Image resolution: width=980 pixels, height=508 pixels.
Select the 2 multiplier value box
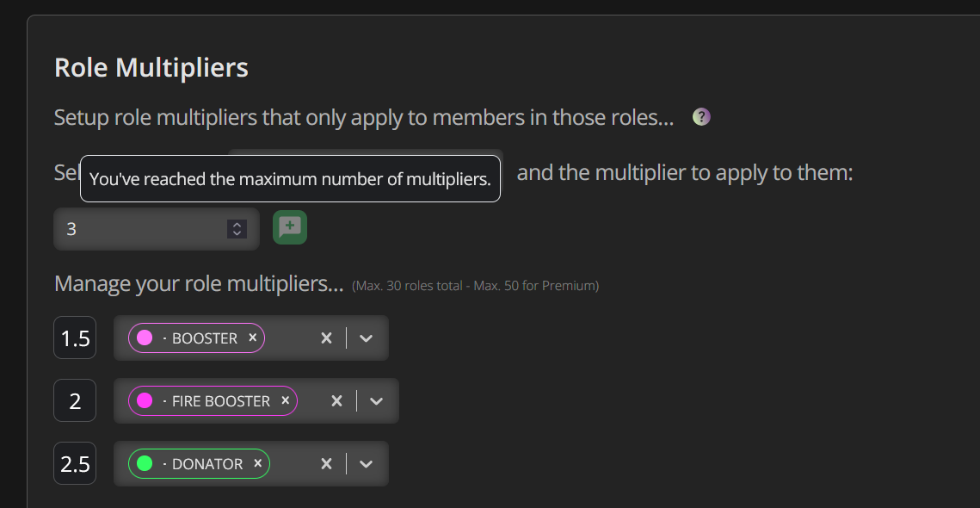coord(75,400)
